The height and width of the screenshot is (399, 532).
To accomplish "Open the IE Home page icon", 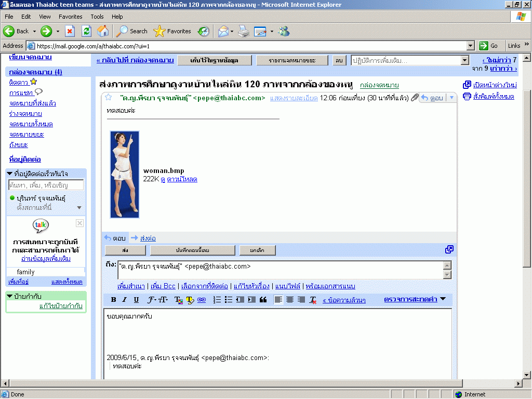I will click(x=103, y=31).
